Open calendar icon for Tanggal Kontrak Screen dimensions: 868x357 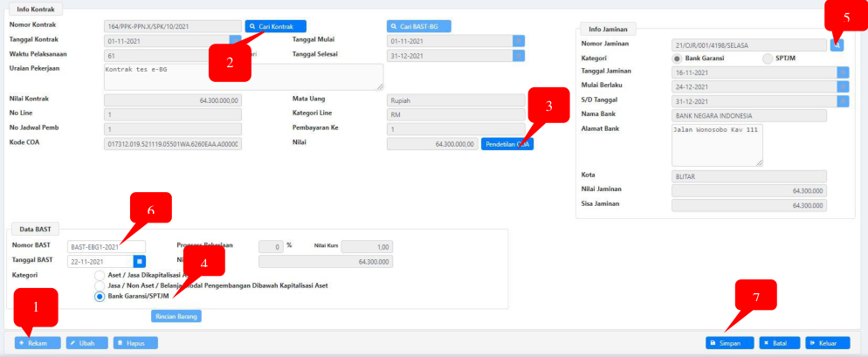(235, 40)
